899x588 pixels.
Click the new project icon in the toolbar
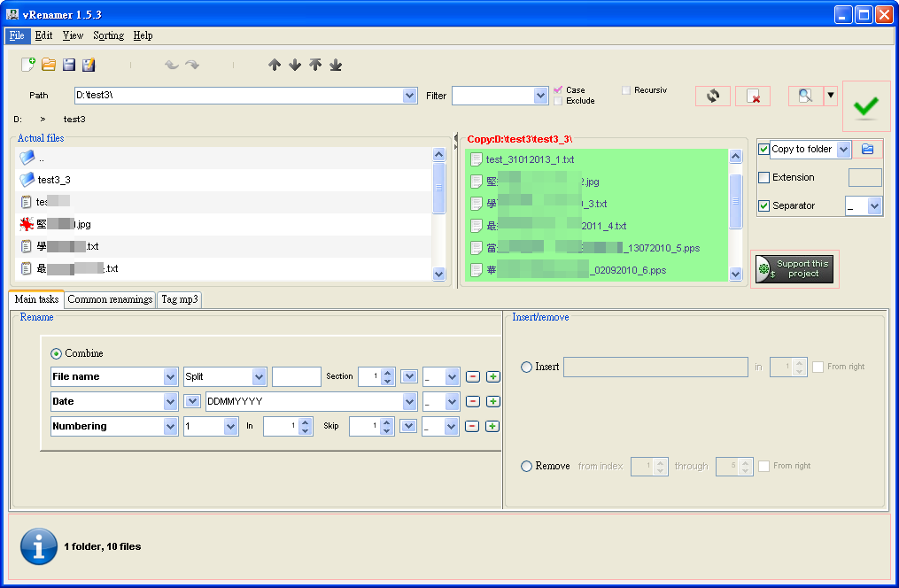[27, 64]
